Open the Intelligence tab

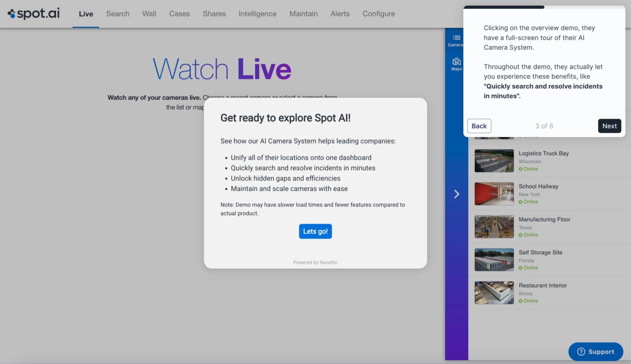[x=257, y=14]
